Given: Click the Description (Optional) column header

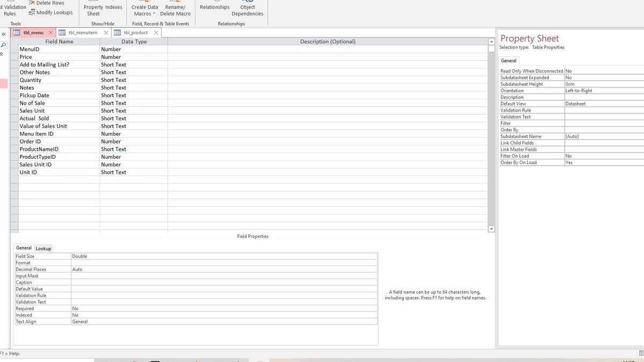Looking at the screenshot, I should (327, 41).
